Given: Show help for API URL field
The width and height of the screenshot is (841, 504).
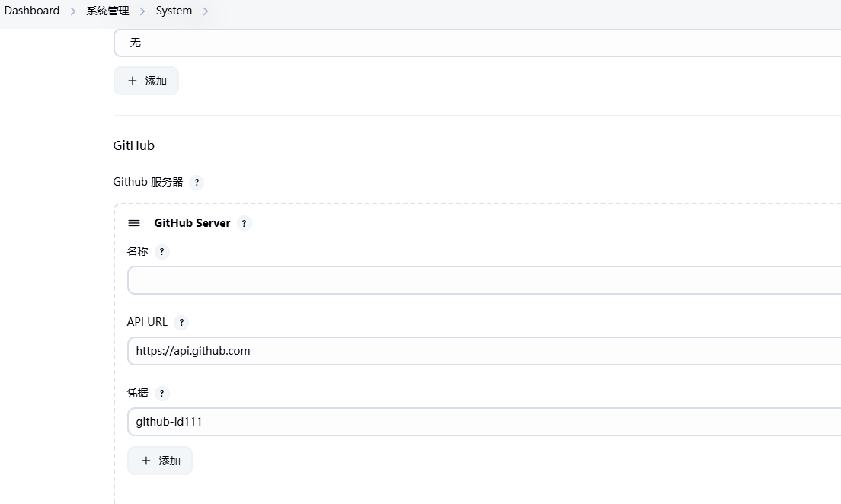Looking at the screenshot, I should [x=181, y=322].
